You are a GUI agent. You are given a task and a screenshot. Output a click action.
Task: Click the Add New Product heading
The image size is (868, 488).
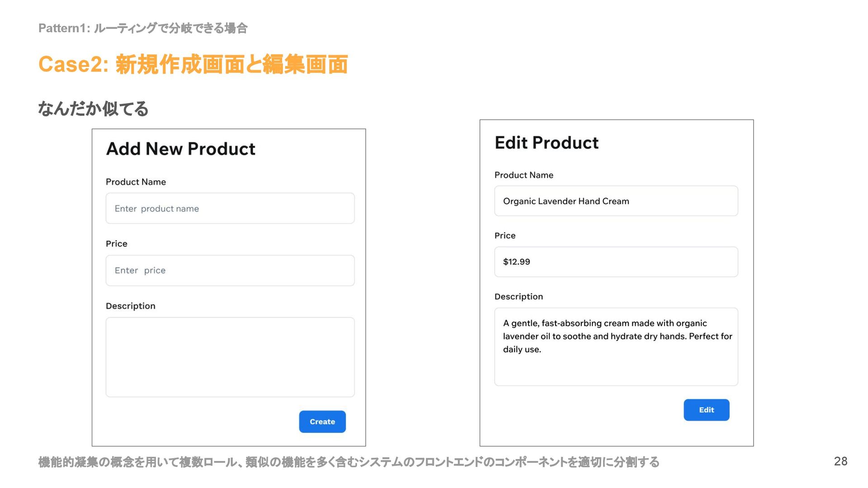(180, 149)
